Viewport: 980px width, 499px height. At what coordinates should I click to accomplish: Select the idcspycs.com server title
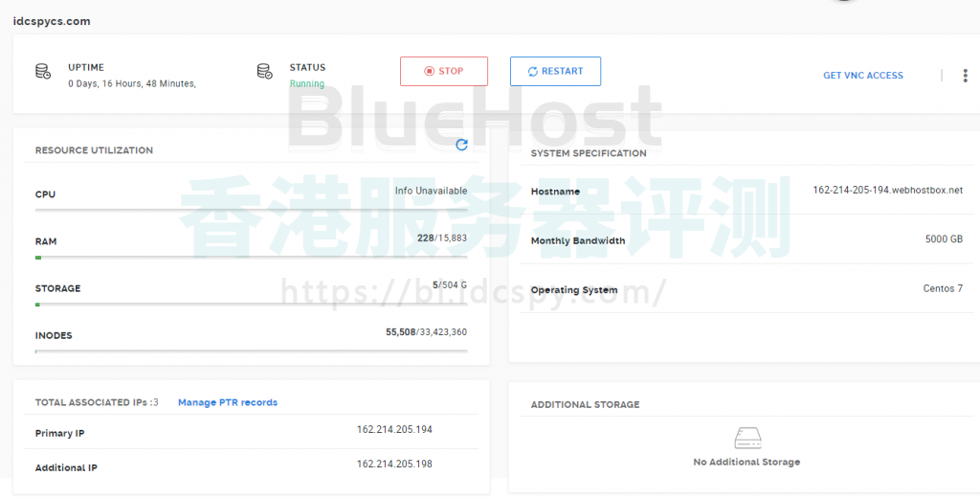52,21
